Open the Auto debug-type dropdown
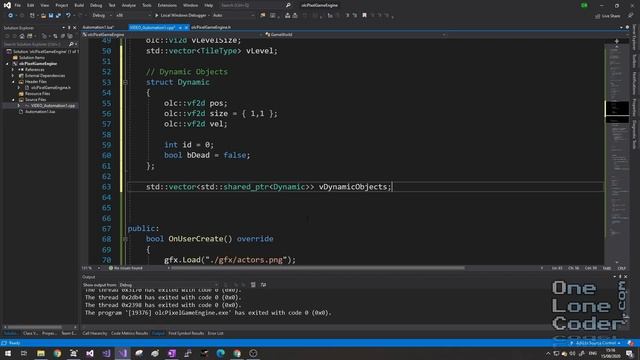The height and width of the screenshot is (360, 640). point(233,16)
